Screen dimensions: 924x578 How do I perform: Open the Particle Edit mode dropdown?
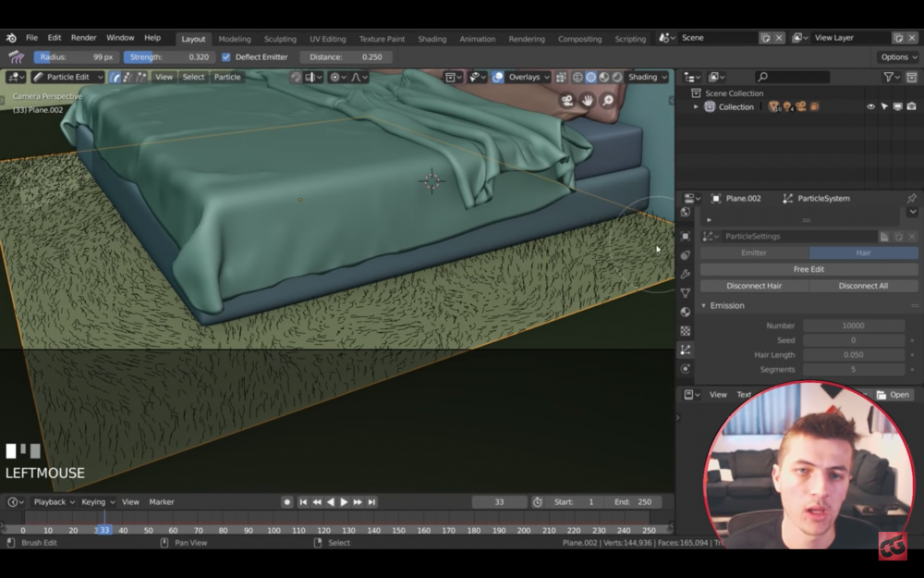point(67,78)
